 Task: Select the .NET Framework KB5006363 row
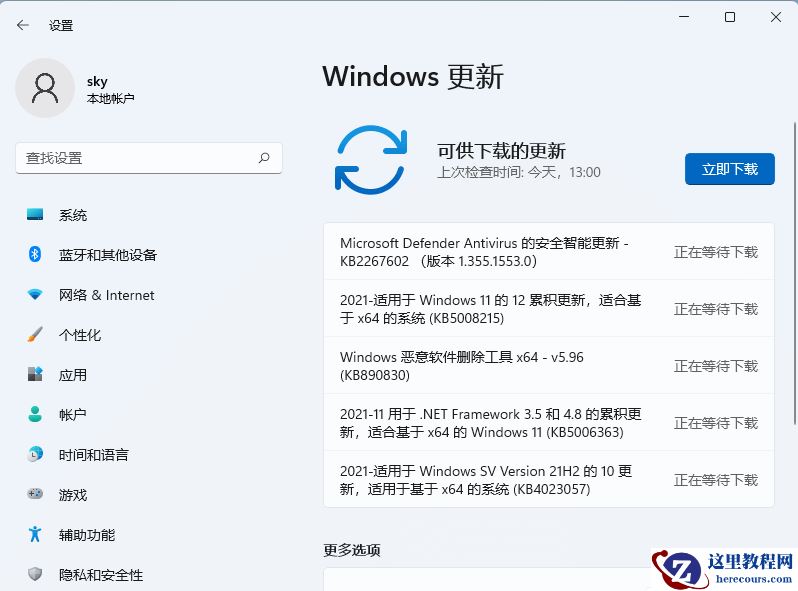tap(549, 423)
